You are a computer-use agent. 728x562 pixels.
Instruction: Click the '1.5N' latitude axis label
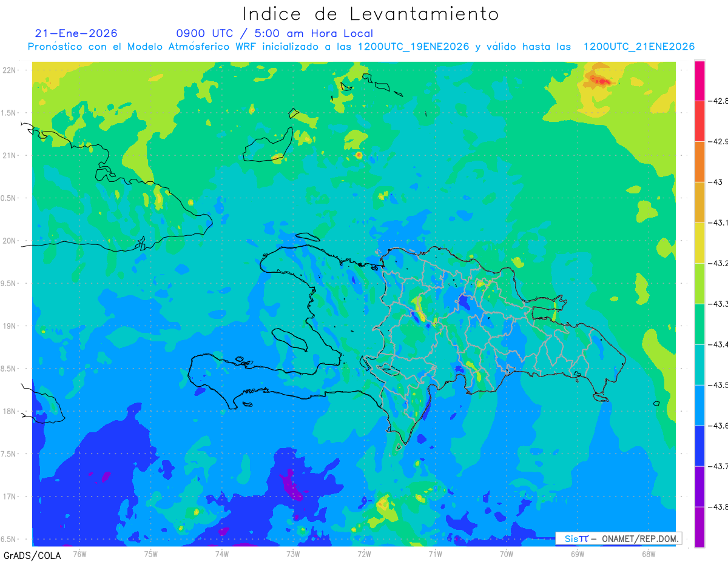(x=9, y=113)
